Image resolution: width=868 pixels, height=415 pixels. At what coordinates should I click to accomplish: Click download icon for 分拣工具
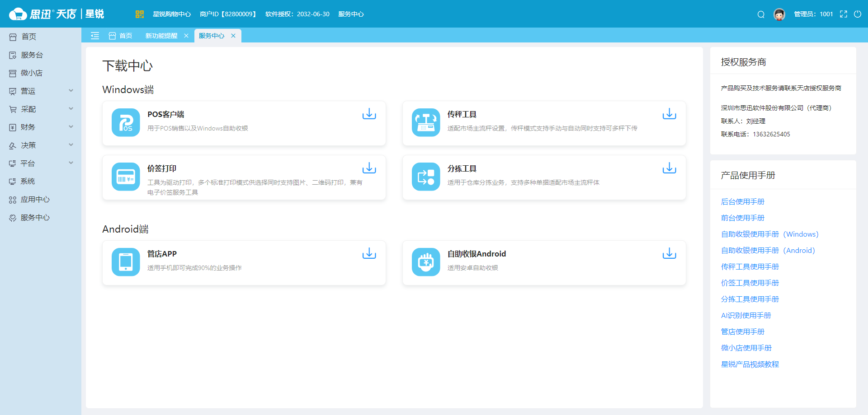pos(669,168)
